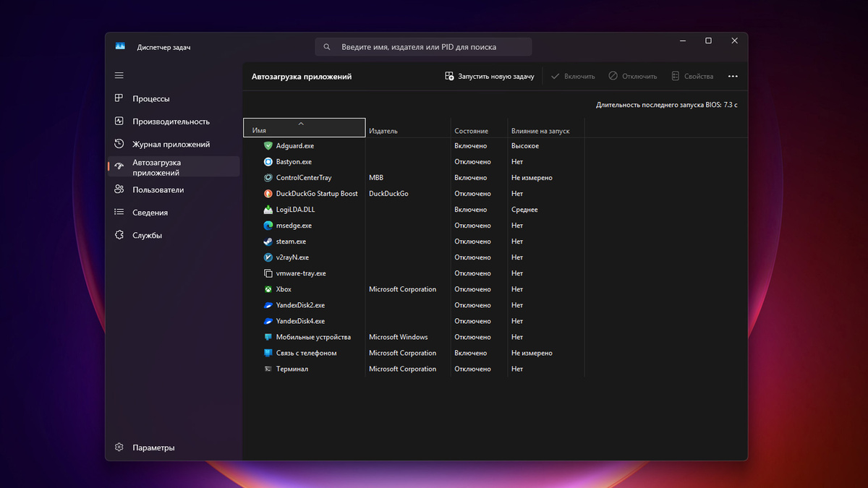Open the three-dot more options menu
Viewport: 868px width, 488px height.
click(x=733, y=76)
